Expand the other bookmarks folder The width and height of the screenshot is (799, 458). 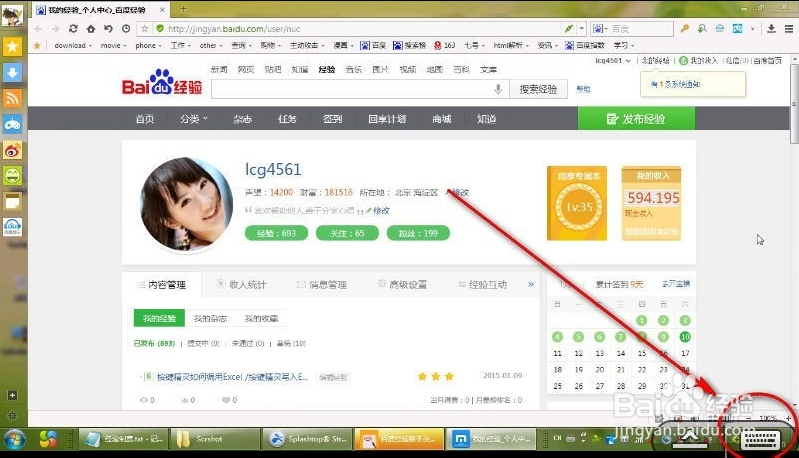(x=210, y=45)
